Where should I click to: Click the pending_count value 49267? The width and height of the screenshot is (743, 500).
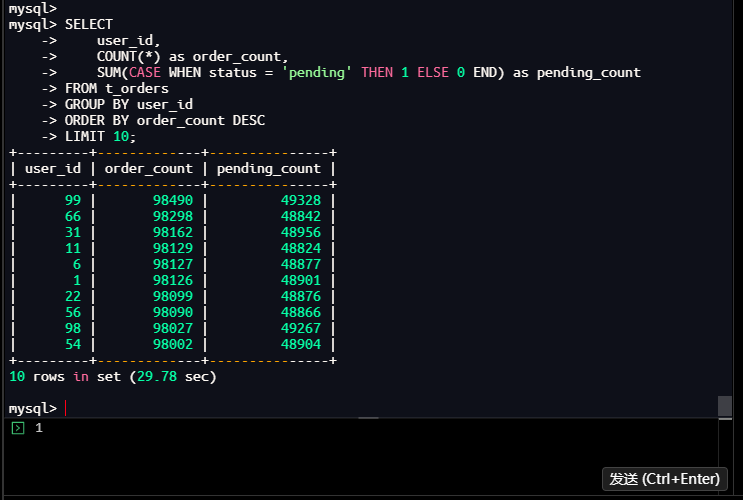click(x=301, y=328)
